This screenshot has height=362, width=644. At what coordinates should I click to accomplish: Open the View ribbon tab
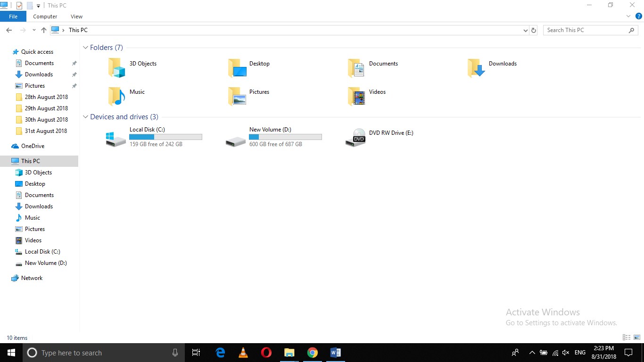[x=76, y=16]
